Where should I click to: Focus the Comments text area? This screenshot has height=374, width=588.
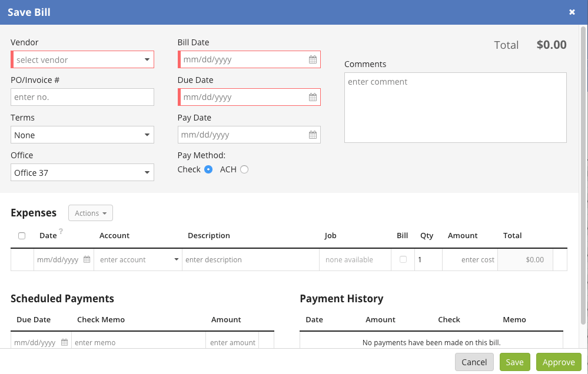(x=455, y=108)
